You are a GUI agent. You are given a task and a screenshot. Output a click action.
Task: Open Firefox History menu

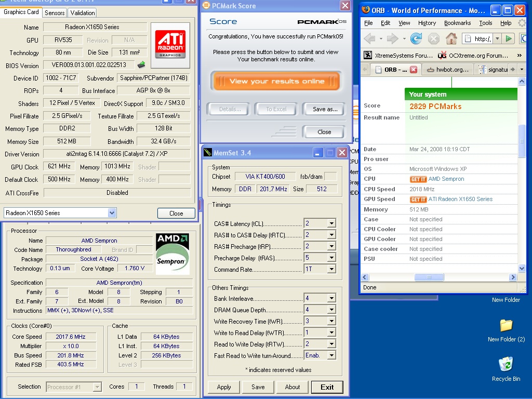click(427, 23)
